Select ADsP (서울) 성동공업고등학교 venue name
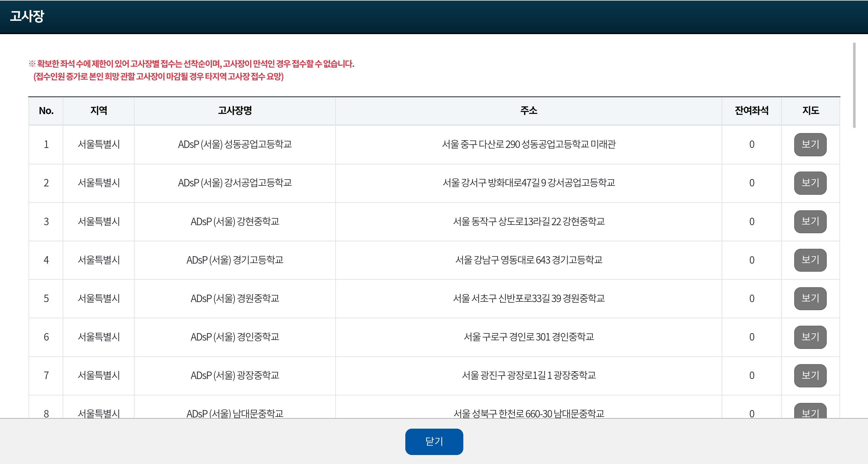Image resolution: width=868 pixels, height=464 pixels. pos(234,145)
